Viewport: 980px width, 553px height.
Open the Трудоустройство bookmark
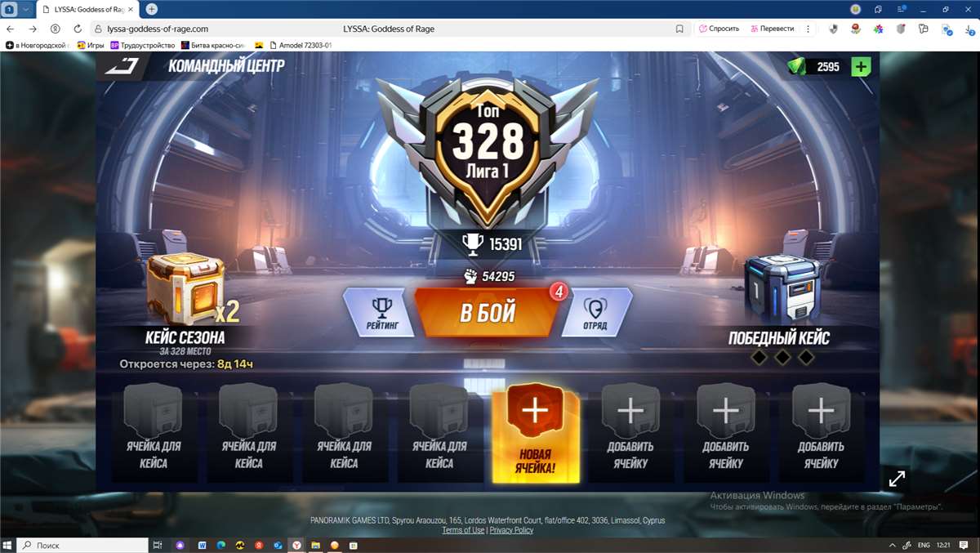143,45
